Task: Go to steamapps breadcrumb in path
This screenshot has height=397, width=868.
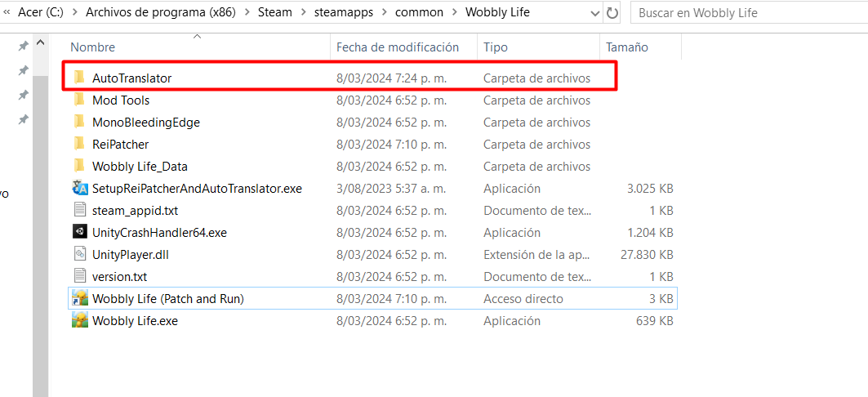Action: coord(343,13)
